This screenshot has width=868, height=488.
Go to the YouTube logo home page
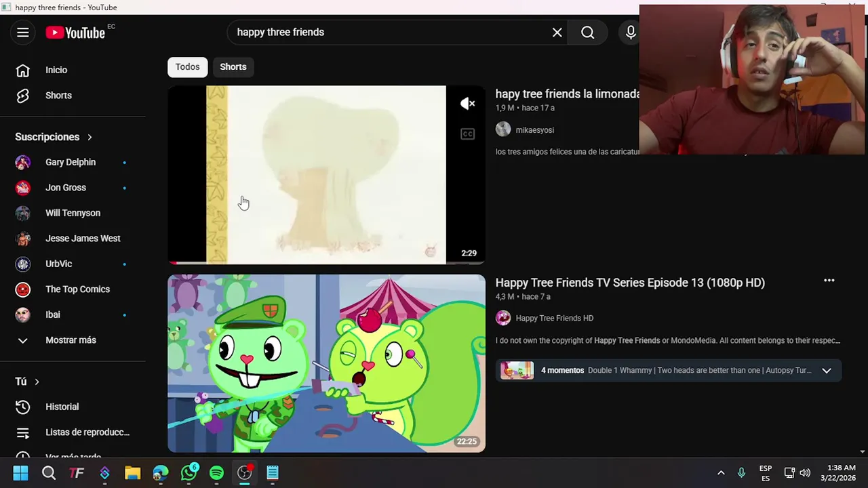click(x=75, y=33)
